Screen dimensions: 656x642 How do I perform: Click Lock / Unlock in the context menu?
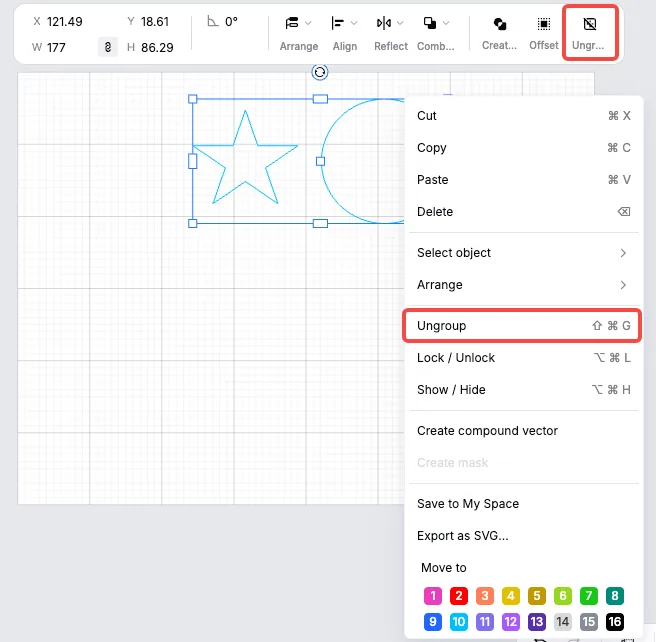522,358
